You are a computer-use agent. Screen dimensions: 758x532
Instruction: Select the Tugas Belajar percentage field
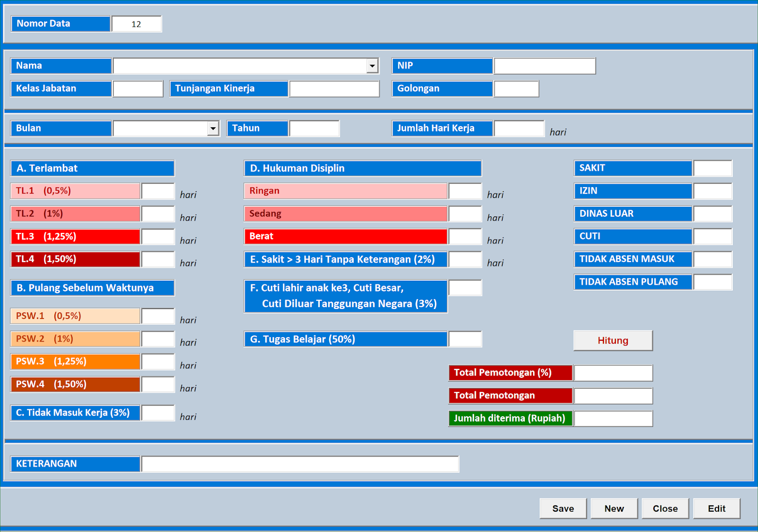464,339
